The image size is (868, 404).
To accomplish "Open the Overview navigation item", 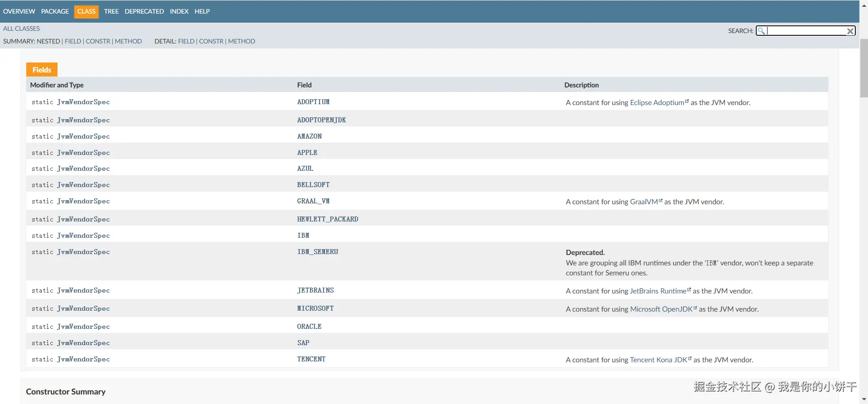I will point(19,11).
